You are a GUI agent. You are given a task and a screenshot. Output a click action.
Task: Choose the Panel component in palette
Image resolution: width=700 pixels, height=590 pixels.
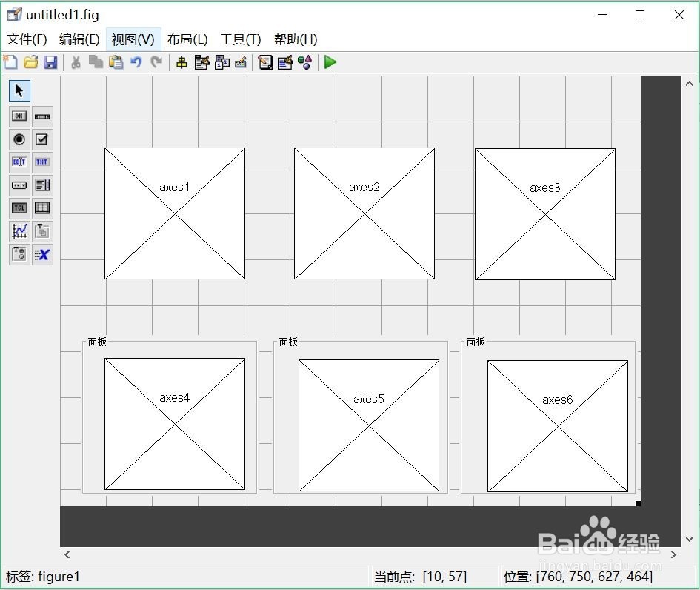point(42,231)
